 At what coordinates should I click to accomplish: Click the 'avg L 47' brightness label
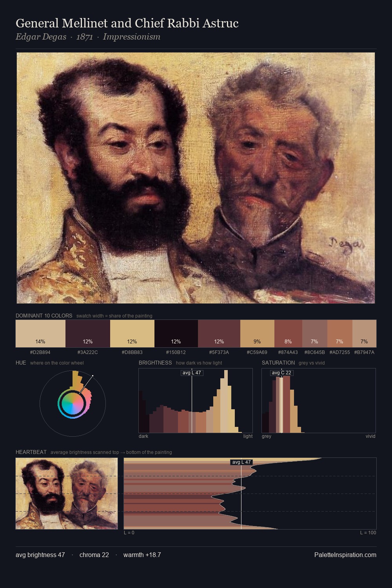pos(192,373)
